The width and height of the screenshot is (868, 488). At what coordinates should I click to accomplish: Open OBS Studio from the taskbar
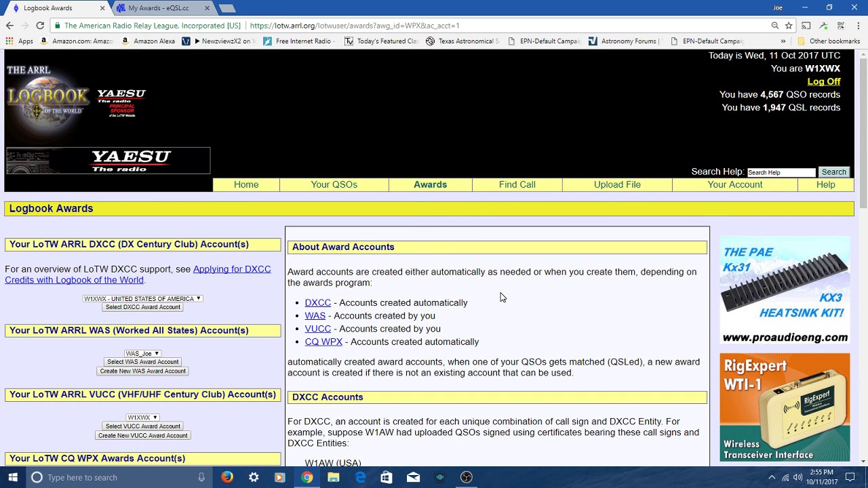click(x=466, y=477)
